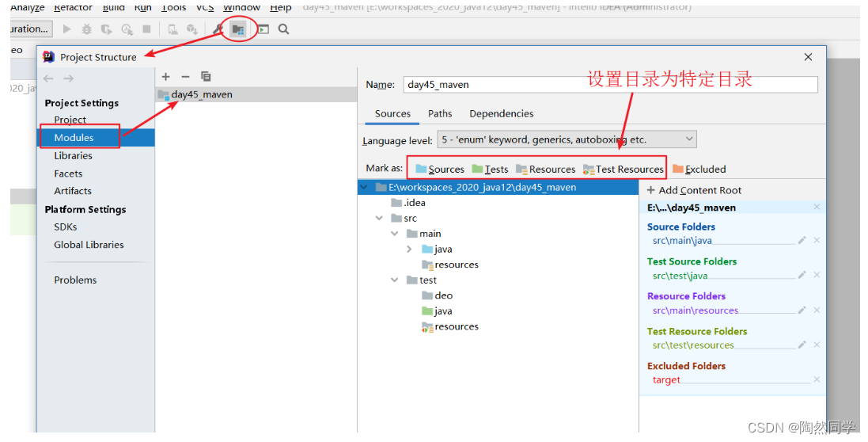Switch to the Dependencies tab
This screenshot has height=442, width=868.
pos(502,113)
